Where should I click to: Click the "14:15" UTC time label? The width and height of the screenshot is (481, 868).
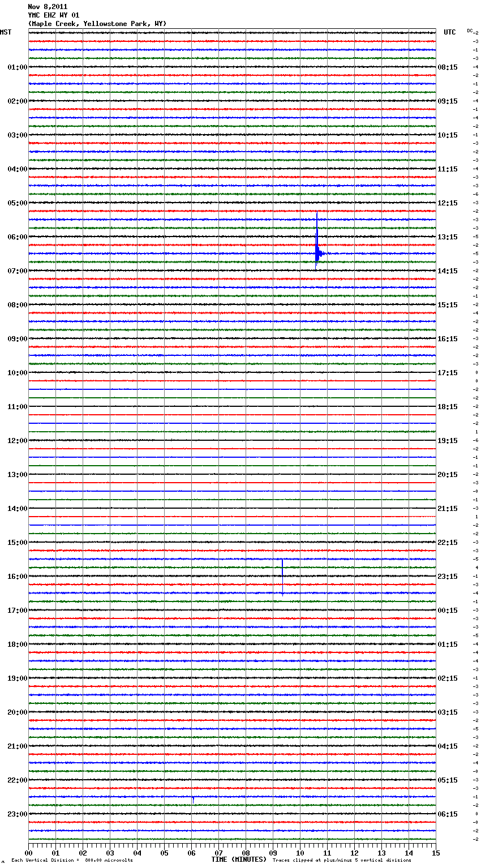pyautogui.click(x=448, y=271)
